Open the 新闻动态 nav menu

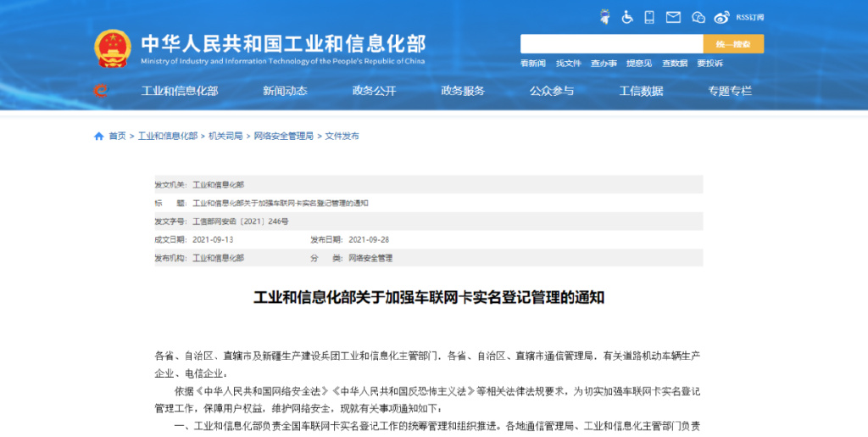(285, 91)
